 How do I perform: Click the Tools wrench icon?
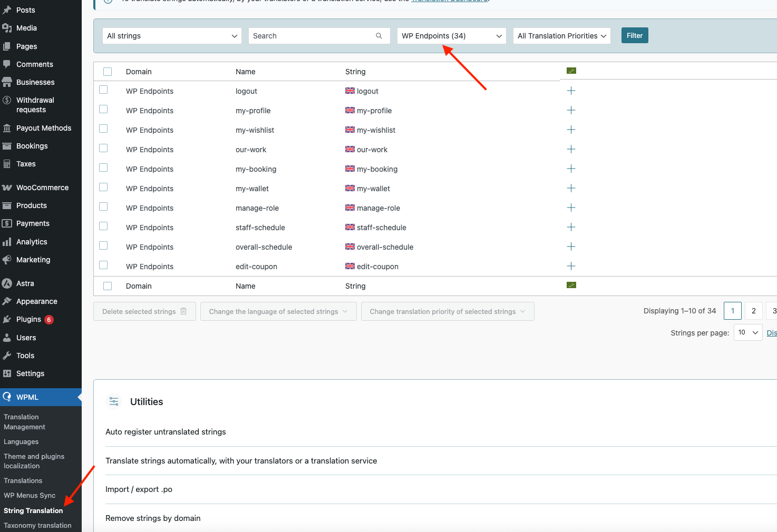[x=7, y=356]
